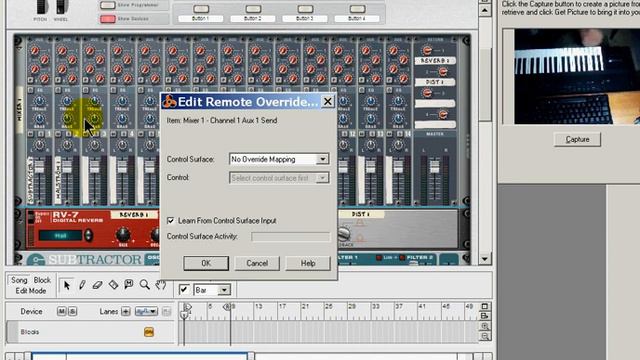
Task: Click the Dist 1 aux return knob
Action: click(443, 72)
